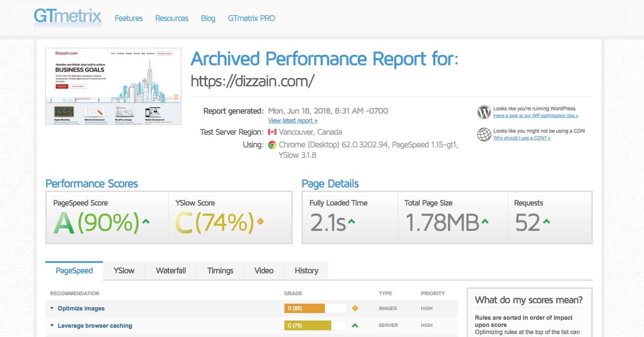Click the IMAGES type cell

(388, 308)
